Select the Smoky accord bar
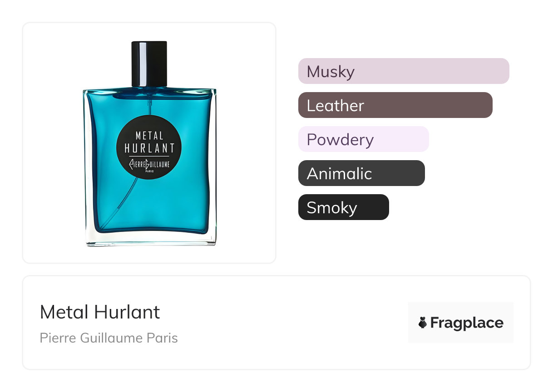Screen dimensions: 553x392 tap(344, 207)
